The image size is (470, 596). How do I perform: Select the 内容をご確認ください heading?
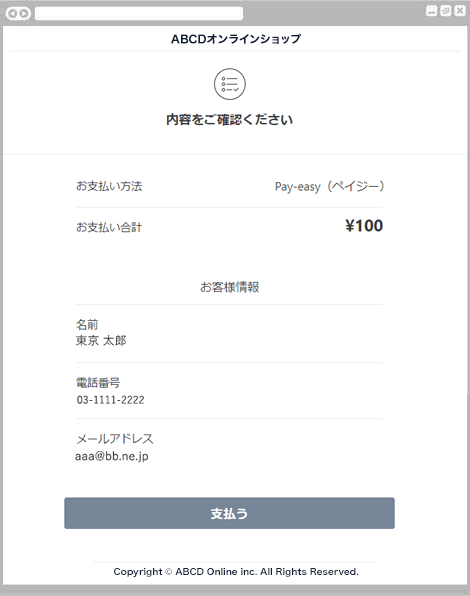[x=229, y=120]
